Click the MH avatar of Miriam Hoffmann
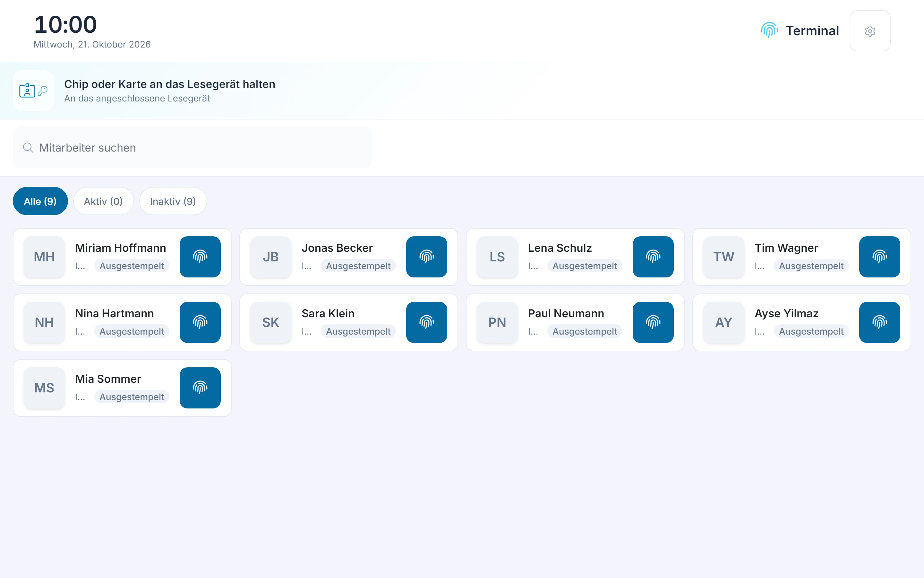 (x=44, y=257)
